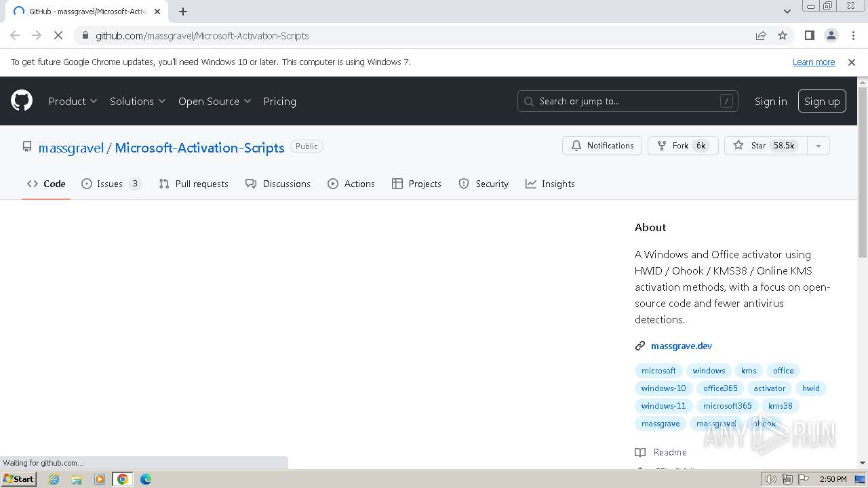Click the Sign in link

770,101
